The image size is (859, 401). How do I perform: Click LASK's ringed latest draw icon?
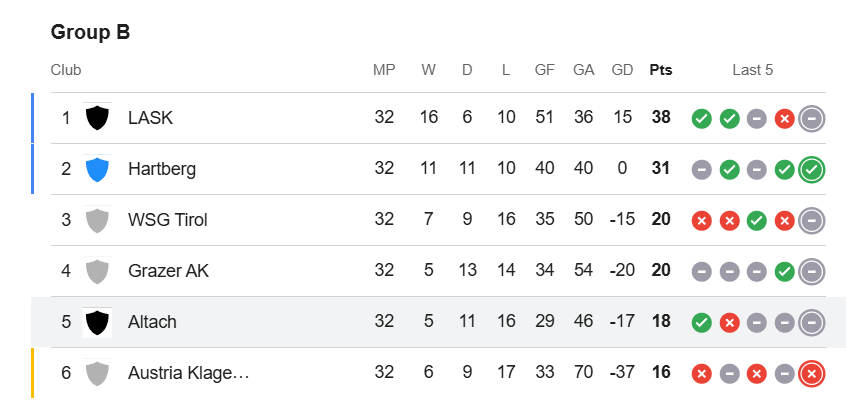(x=812, y=118)
